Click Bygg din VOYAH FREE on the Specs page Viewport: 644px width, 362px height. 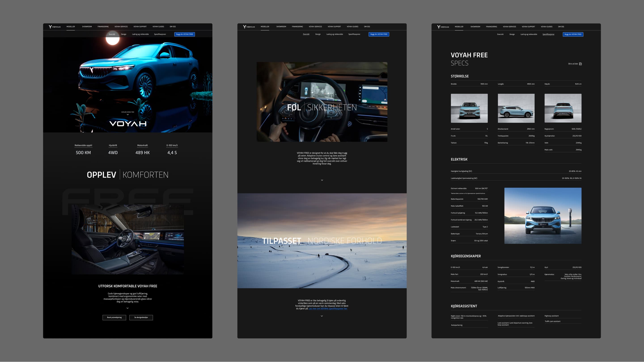click(573, 34)
